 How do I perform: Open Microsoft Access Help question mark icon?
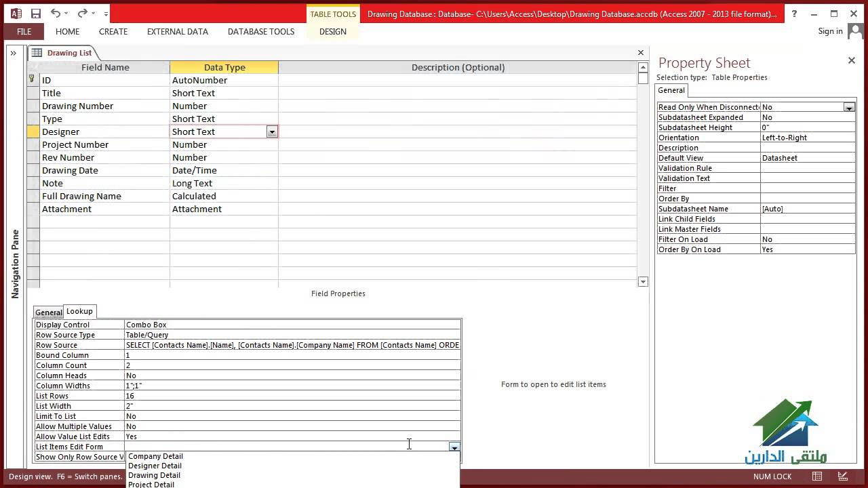[x=793, y=14]
